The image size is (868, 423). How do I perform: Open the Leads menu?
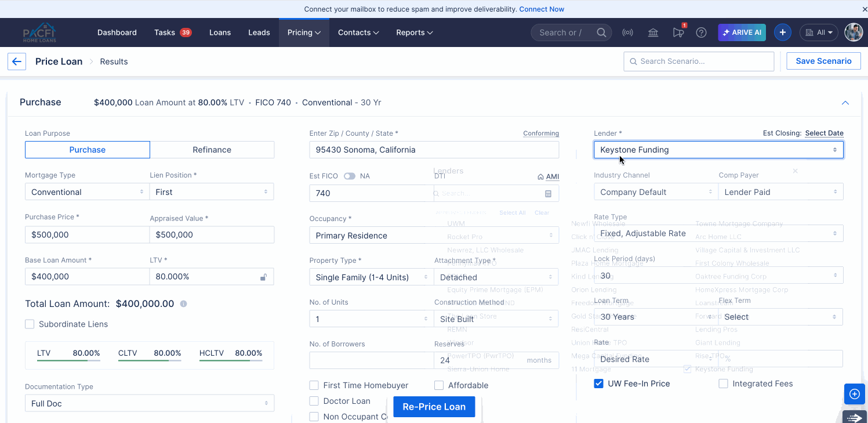(259, 32)
